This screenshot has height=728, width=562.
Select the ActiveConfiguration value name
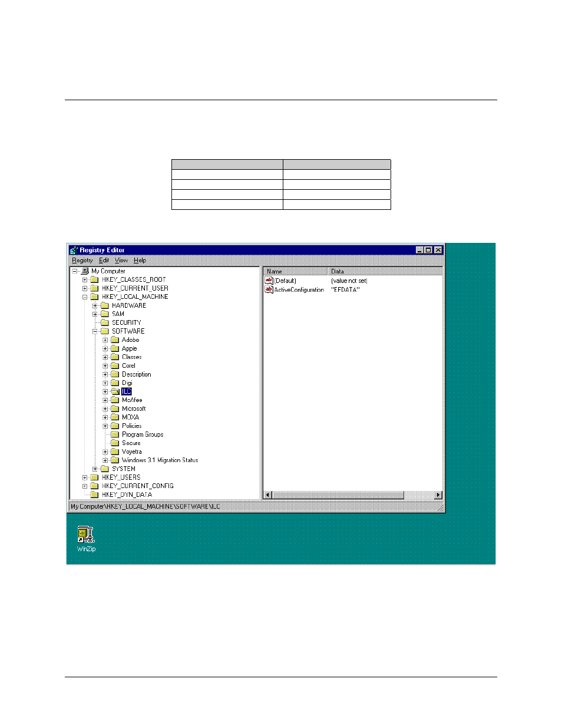(x=299, y=290)
